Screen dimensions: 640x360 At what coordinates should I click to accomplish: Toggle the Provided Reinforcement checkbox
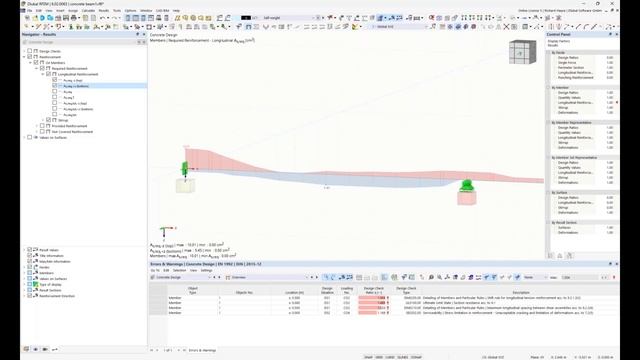(42, 126)
